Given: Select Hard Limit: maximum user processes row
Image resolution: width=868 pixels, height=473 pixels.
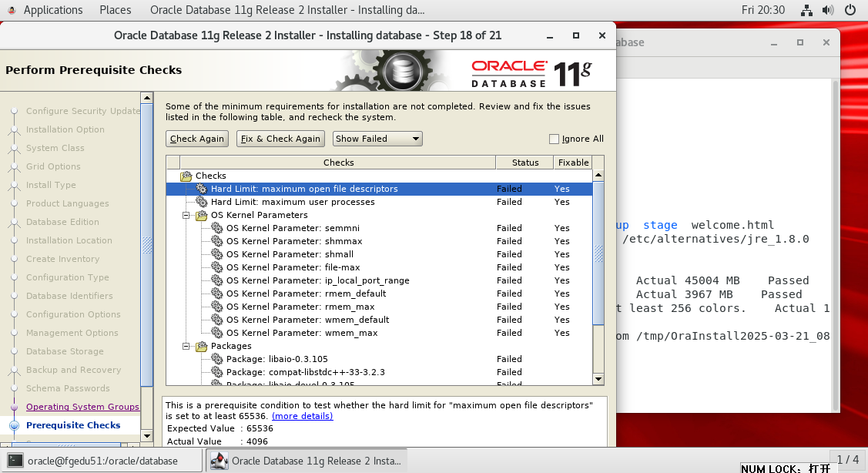Looking at the screenshot, I should [x=379, y=202].
